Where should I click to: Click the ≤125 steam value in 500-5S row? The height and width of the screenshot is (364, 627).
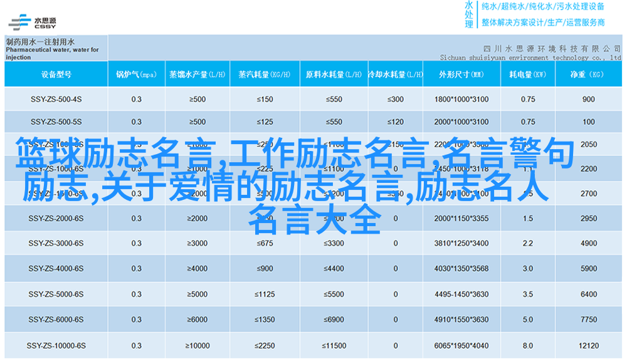[x=265, y=122]
